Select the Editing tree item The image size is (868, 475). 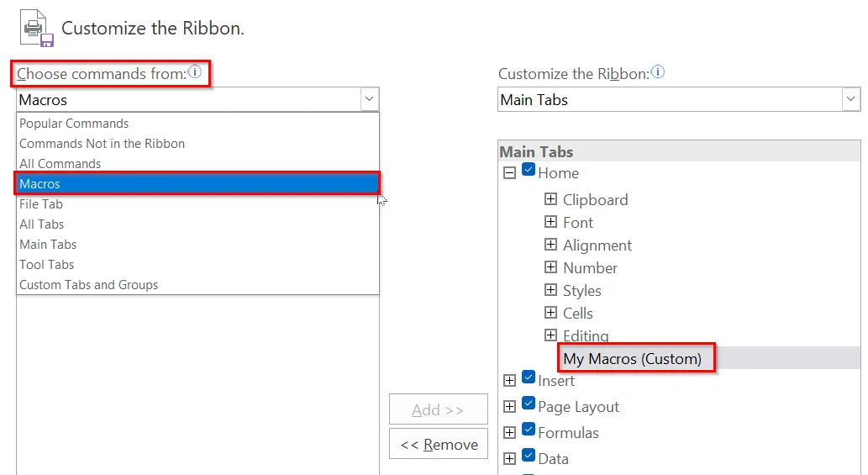pyautogui.click(x=586, y=336)
